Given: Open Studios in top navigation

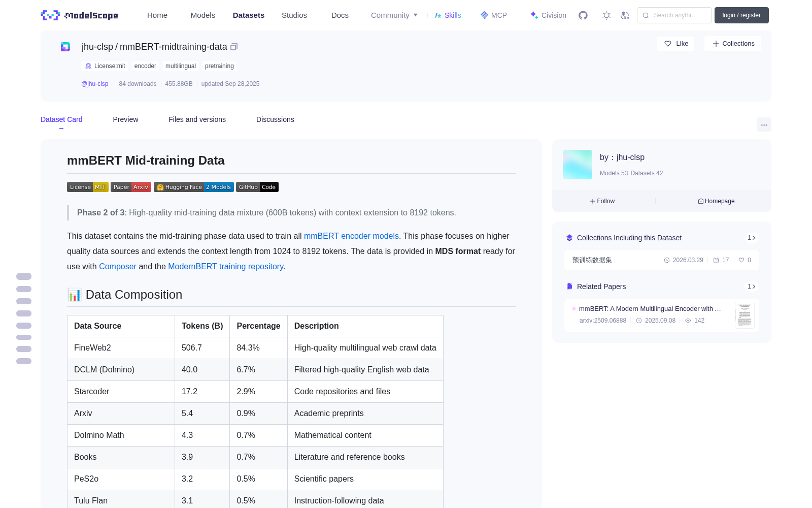Looking at the screenshot, I should pos(294,15).
